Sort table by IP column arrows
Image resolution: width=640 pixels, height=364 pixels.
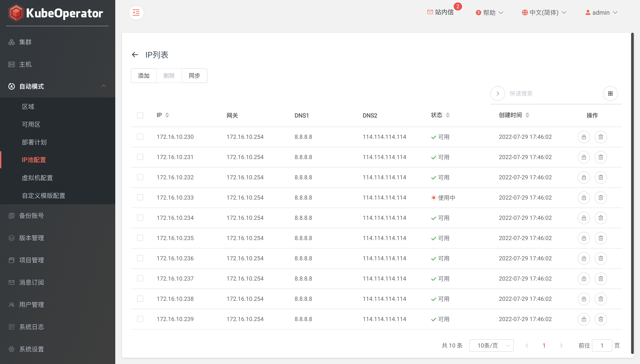(x=167, y=115)
